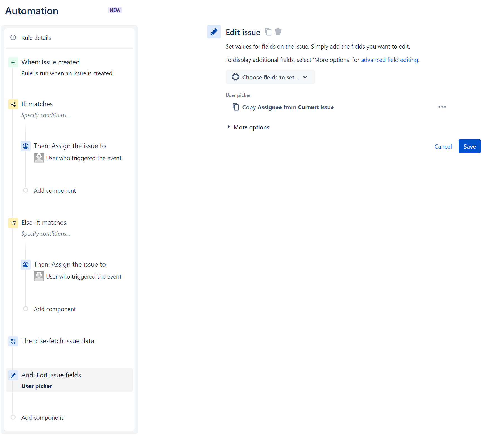504x442 pixels.
Task: Click the assign icon under Else-if: matches
Action: pos(26,265)
